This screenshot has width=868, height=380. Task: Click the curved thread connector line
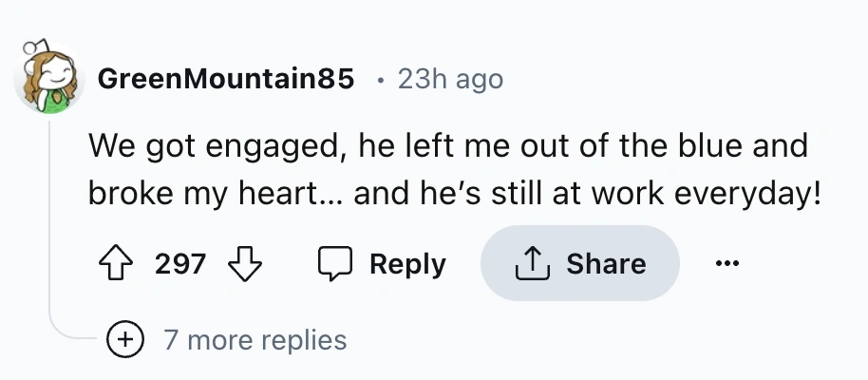(71, 332)
